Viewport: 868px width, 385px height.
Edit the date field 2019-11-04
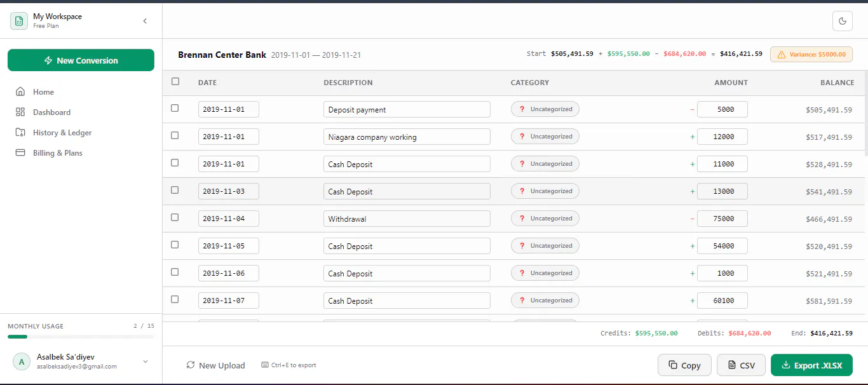pyautogui.click(x=229, y=219)
